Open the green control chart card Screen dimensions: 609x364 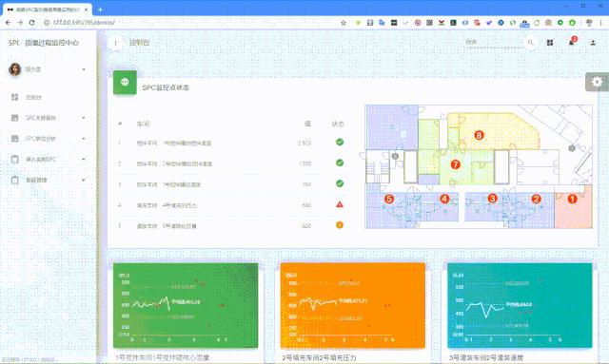click(186, 305)
